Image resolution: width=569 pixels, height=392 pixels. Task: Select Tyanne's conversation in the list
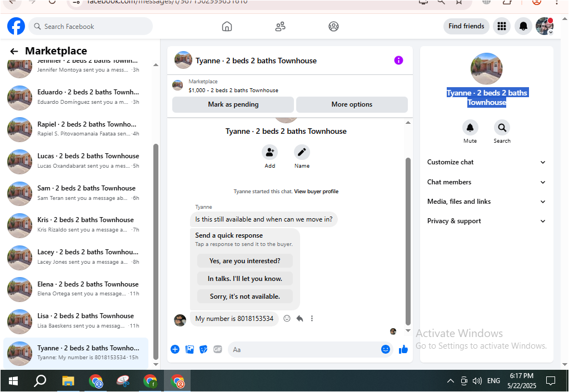coord(76,353)
